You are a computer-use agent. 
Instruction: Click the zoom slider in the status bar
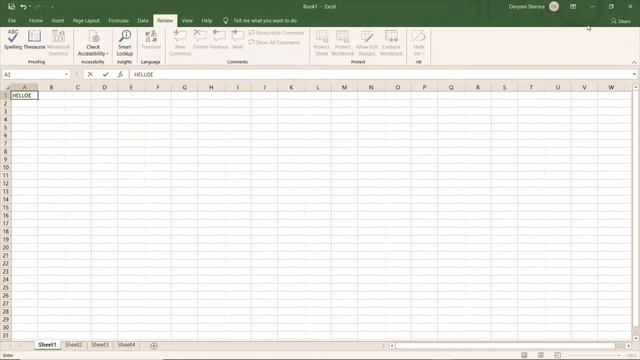click(594, 355)
